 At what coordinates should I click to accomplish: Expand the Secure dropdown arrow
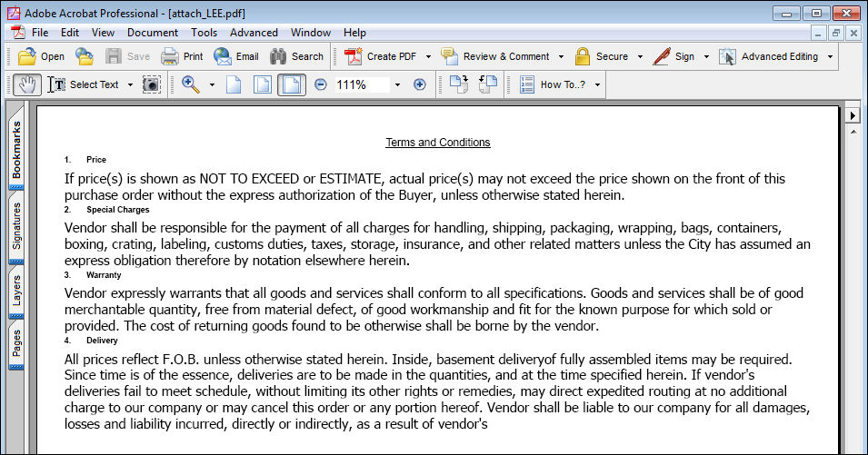coord(640,57)
